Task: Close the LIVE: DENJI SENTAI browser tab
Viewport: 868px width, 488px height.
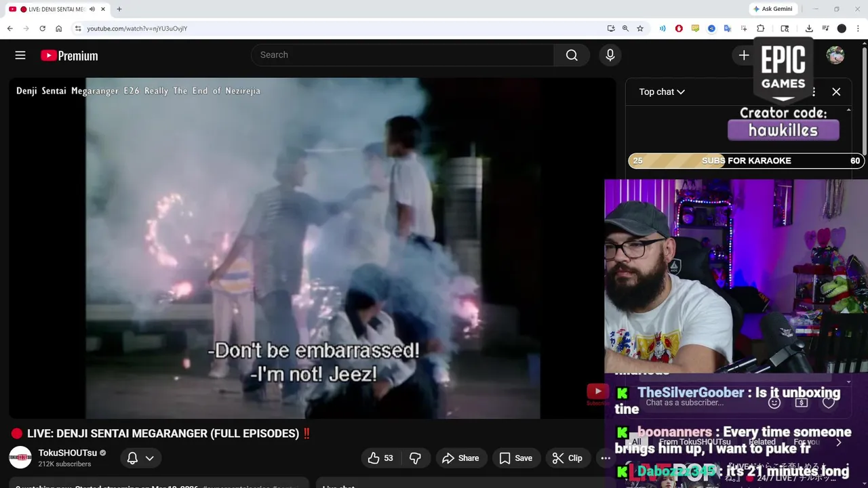Action: tap(102, 9)
